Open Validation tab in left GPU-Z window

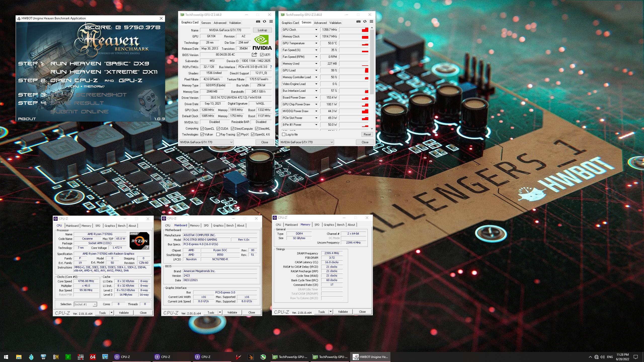235,23
